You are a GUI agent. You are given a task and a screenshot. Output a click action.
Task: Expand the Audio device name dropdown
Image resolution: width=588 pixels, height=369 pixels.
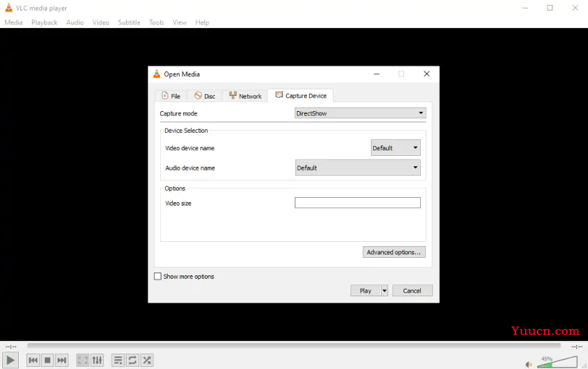click(x=358, y=168)
